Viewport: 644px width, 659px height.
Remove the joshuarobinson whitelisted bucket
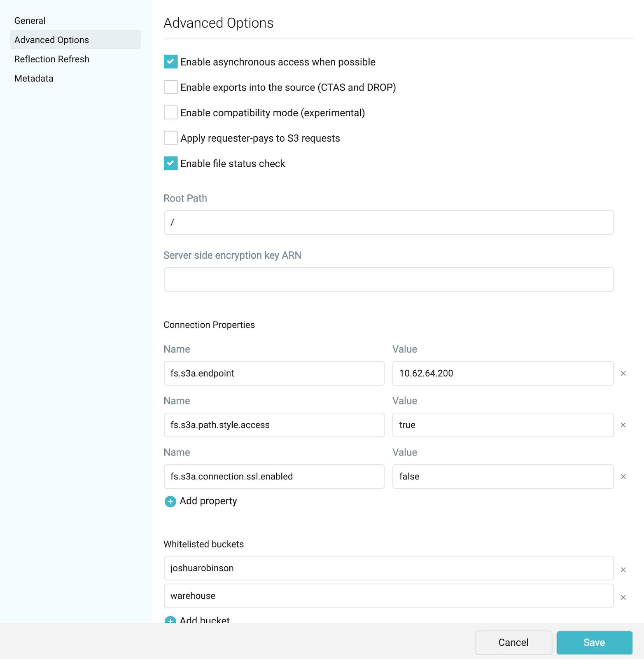click(623, 570)
